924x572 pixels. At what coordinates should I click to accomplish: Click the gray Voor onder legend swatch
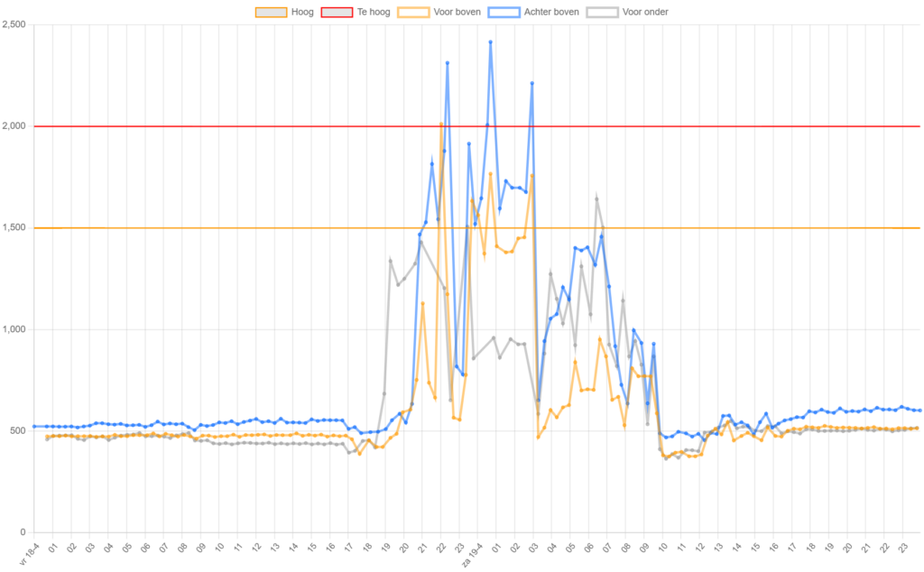pyautogui.click(x=602, y=13)
